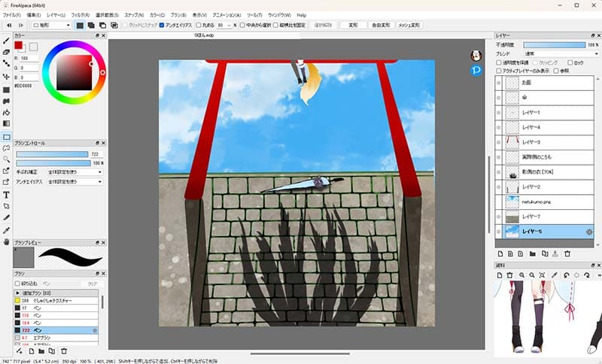The height and width of the screenshot is (364, 602).
Task: Enable 中央から選択 checkbox
Action: (242, 26)
